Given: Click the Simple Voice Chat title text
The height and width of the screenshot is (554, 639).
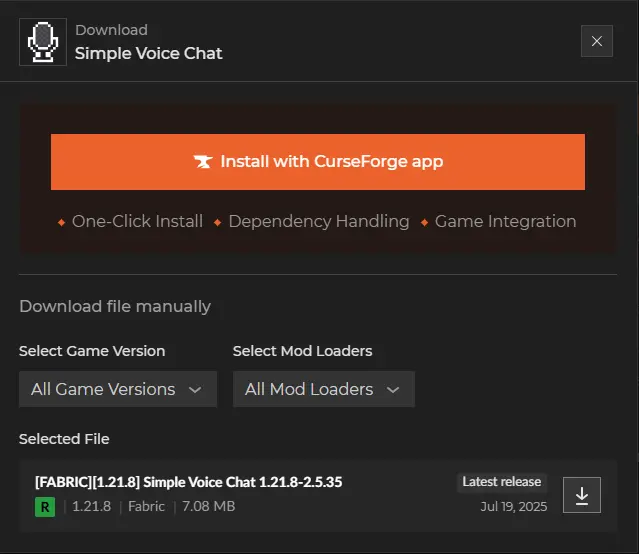Looking at the screenshot, I should click(149, 53).
